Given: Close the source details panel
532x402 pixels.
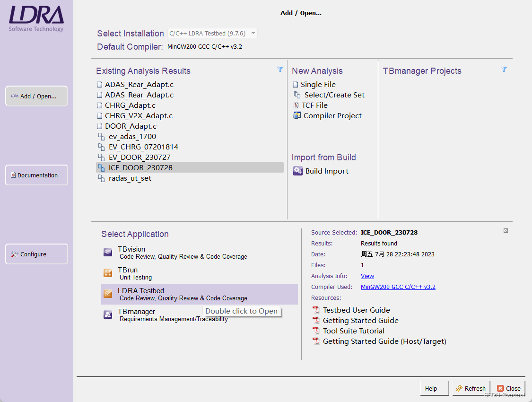Looking at the screenshot, I should click(x=506, y=231).
